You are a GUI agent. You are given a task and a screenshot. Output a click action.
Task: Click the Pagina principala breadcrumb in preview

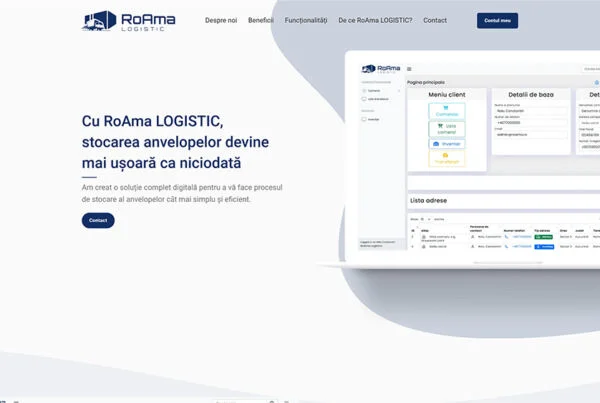(426, 82)
